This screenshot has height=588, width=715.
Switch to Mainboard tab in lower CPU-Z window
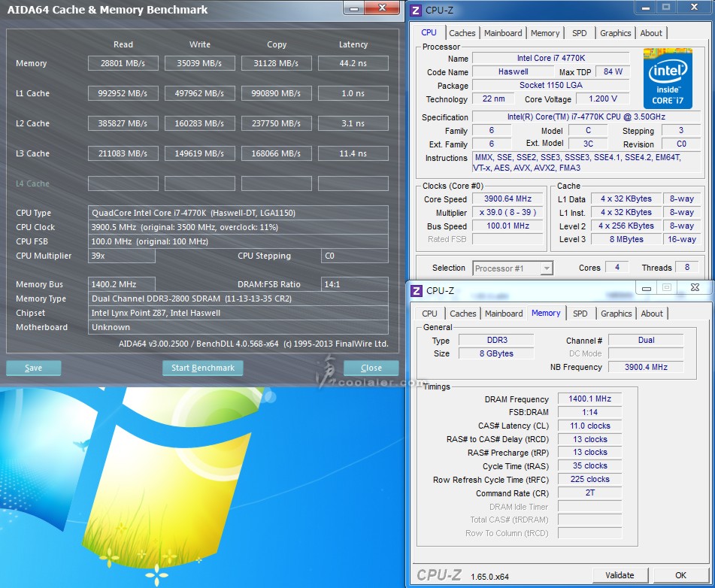pyautogui.click(x=504, y=314)
